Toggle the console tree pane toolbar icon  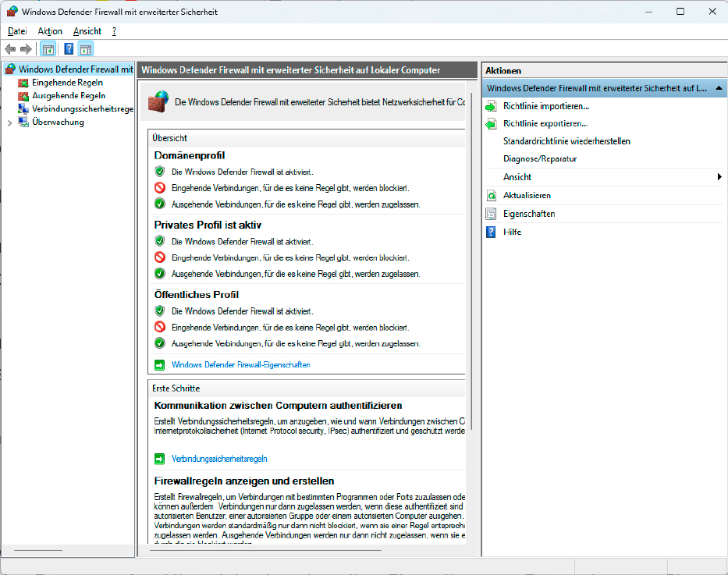48,48
